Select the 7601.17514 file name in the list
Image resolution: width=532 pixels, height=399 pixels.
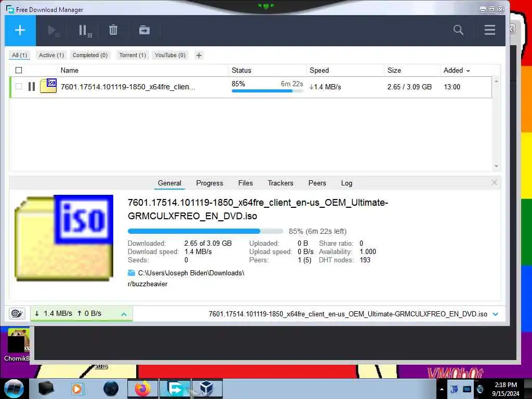pos(128,87)
